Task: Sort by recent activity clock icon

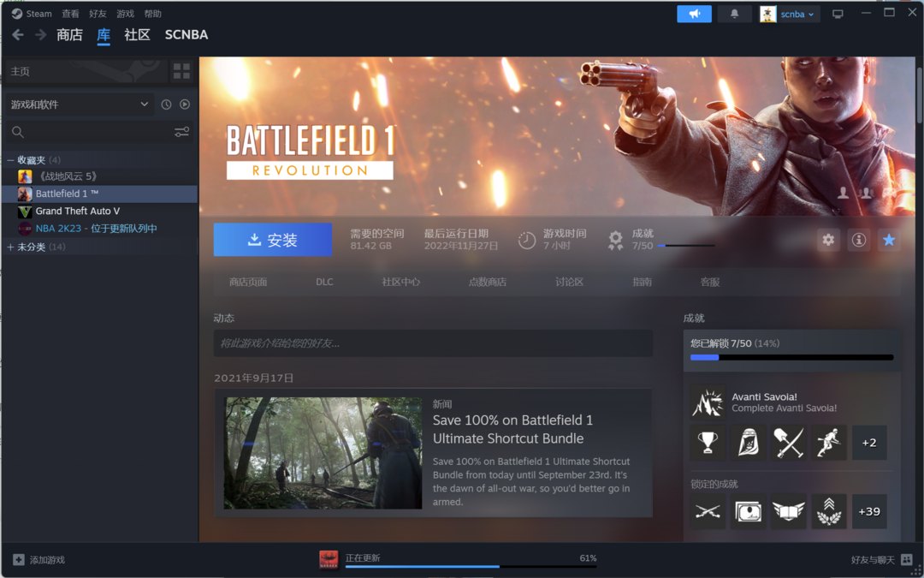Action: (x=166, y=104)
